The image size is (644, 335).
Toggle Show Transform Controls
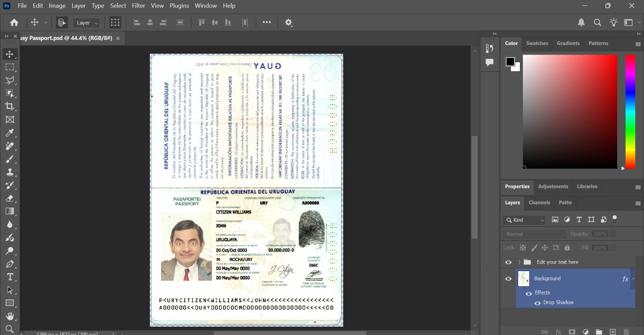click(115, 23)
